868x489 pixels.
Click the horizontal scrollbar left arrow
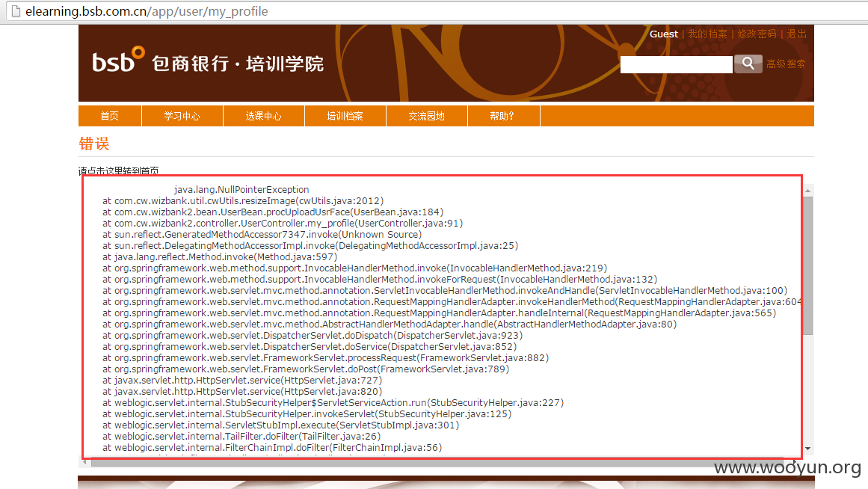pyautogui.click(x=84, y=462)
